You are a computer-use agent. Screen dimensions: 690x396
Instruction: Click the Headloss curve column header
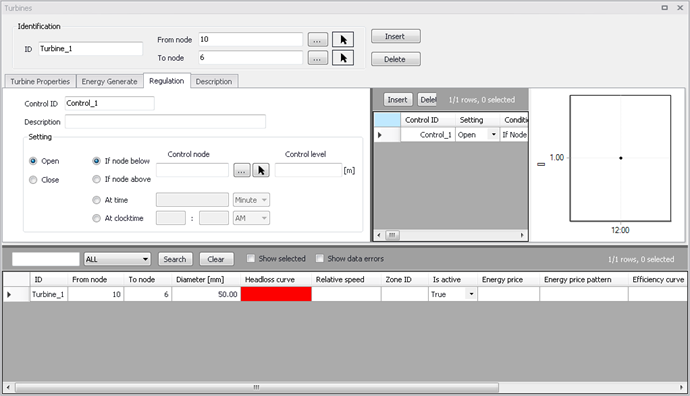click(276, 279)
